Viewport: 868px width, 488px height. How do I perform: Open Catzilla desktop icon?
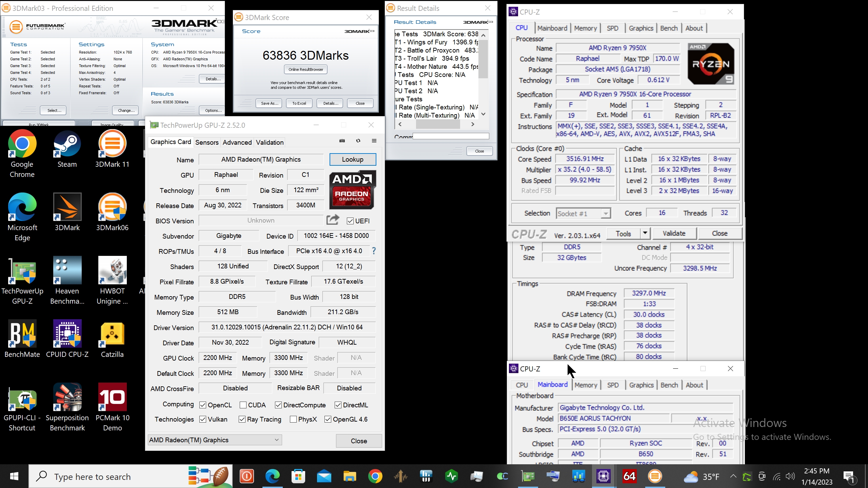coord(112,339)
